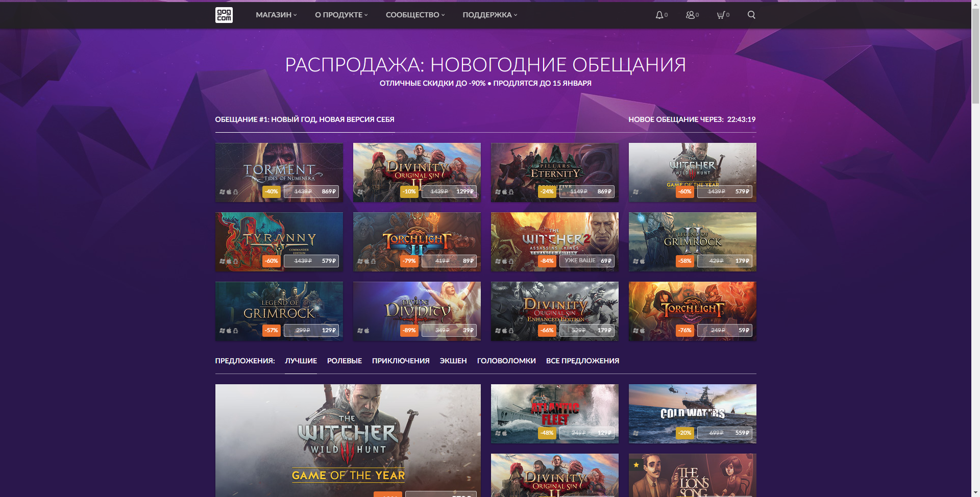Image resolution: width=980 pixels, height=497 pixels.
Task: Click the 39₽ price on Divine Divinity
Action: (468, 331)
